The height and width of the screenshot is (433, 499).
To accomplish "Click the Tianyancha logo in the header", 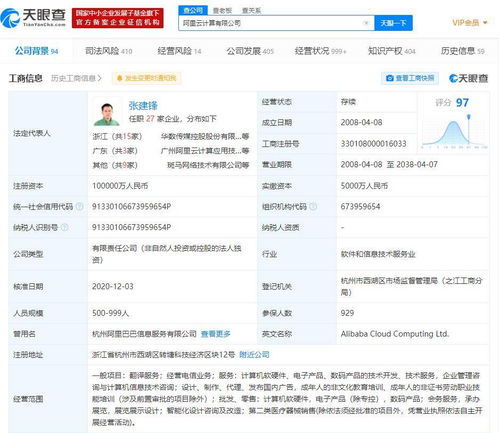I will click(x=33, y=18).
